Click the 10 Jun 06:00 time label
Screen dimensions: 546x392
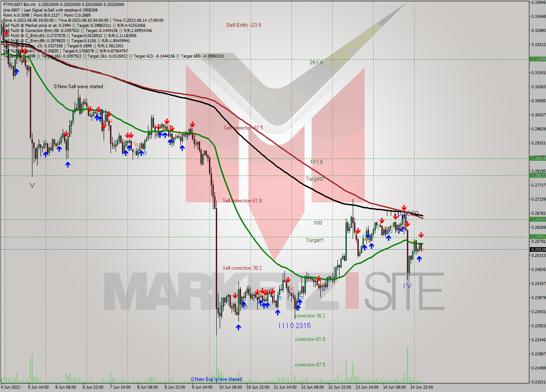coord(230,387)
